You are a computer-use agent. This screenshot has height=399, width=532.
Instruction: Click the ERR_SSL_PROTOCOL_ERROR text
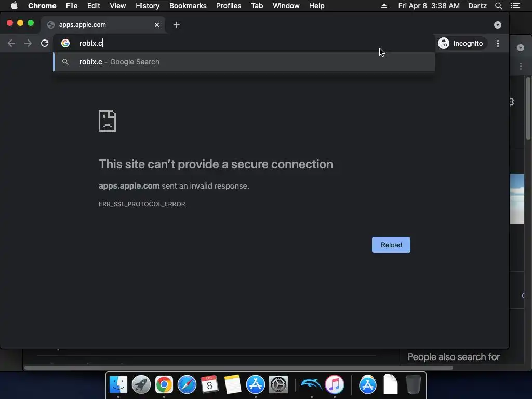(142, 204)
